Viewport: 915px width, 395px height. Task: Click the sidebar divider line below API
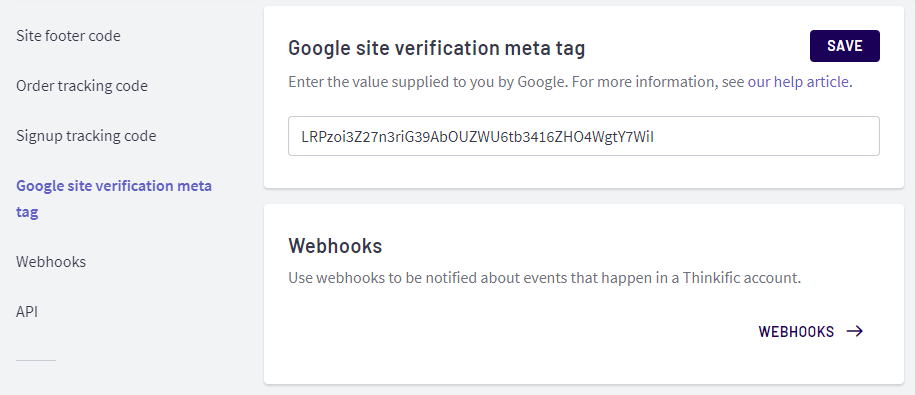point(36,361)
